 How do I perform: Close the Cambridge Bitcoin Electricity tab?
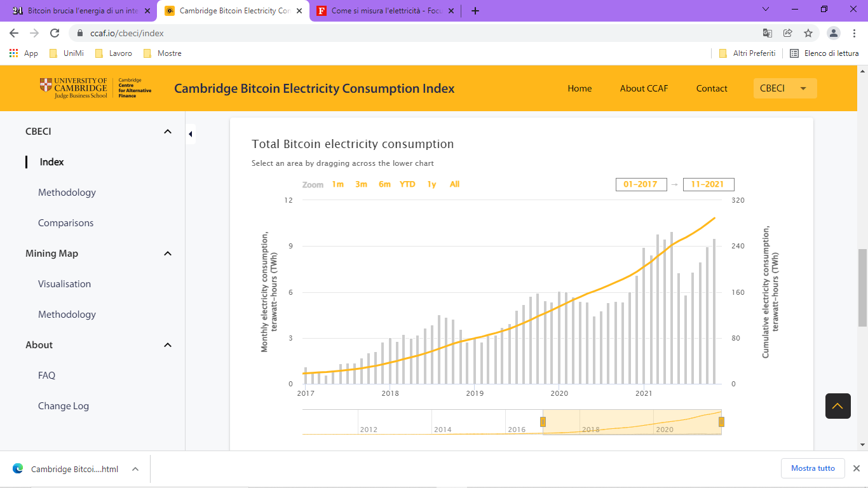pyautogui.click(x=299, y=11)
